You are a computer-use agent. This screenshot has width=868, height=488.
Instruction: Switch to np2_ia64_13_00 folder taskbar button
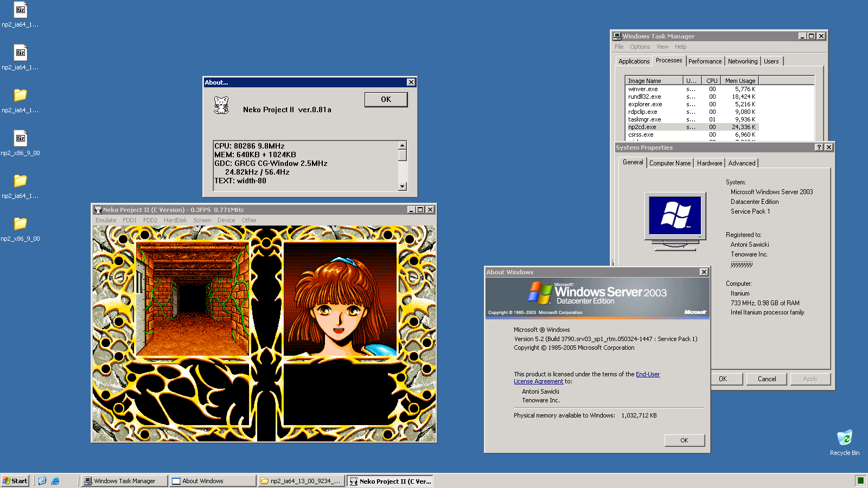pos(301,481)
